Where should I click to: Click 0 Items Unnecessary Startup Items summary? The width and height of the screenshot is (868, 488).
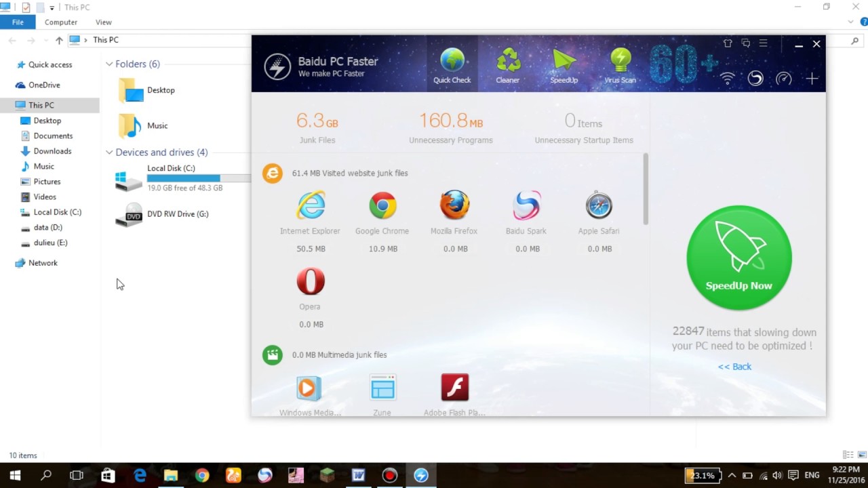(x=584, y=127)
